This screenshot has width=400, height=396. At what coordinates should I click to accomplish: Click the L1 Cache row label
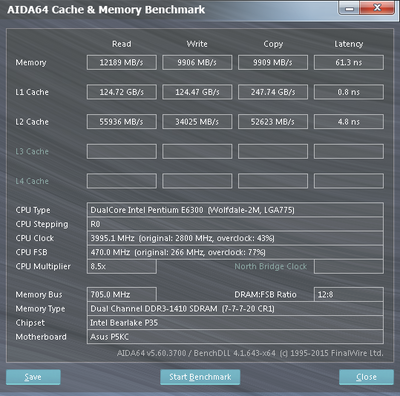pos(32,92)
